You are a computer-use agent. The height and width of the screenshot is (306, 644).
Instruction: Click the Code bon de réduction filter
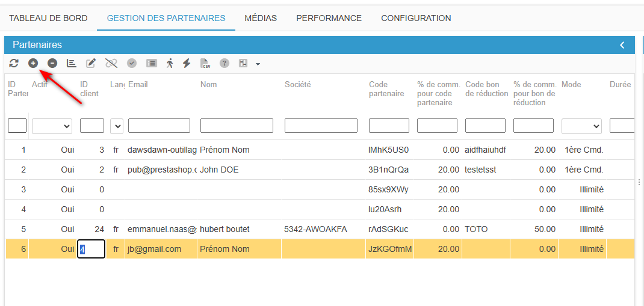click(x=486, y=126)
